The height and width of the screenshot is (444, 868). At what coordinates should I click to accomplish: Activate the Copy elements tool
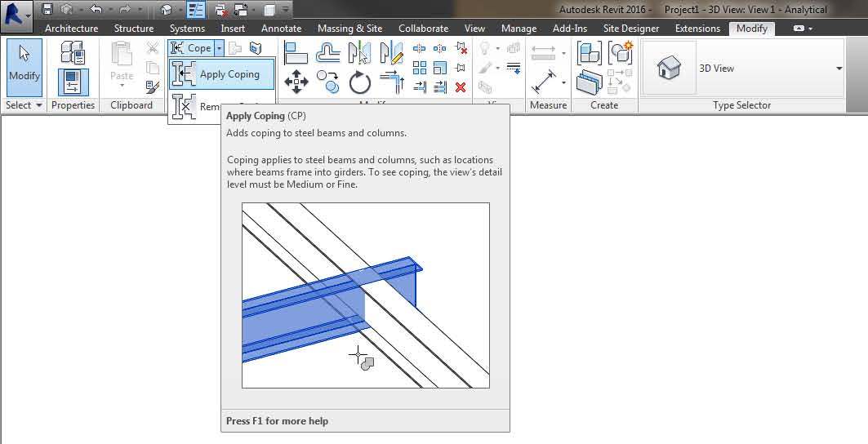327,82
